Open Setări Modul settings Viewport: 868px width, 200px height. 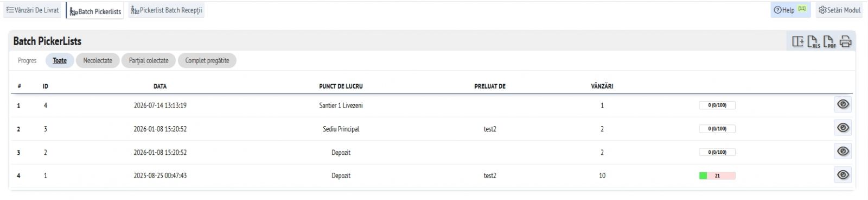840,10
